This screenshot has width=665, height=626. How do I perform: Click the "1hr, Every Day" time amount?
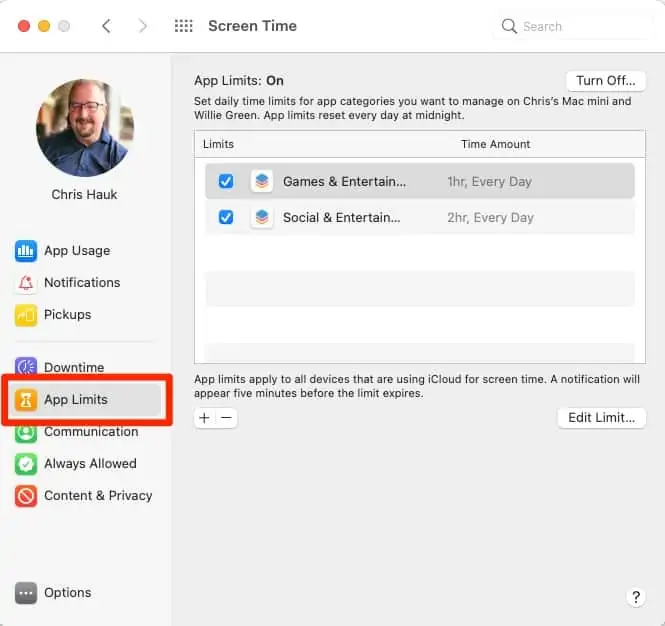(x=489, y=182)
